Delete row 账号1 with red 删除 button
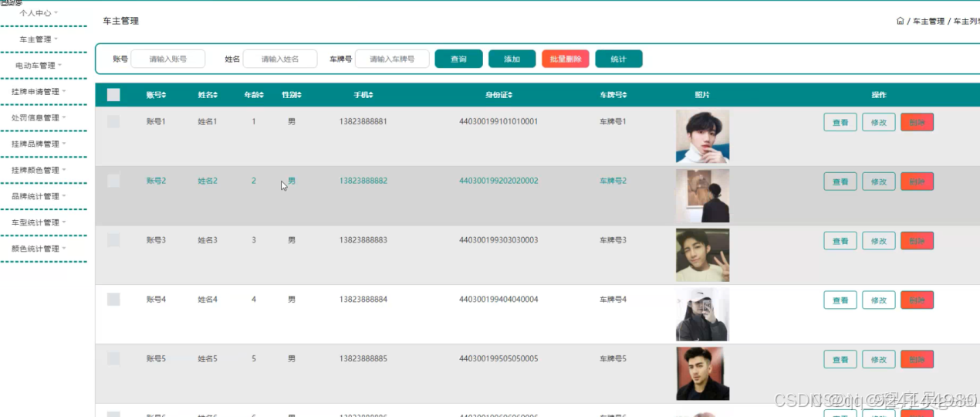The height and width of the screenshot is (417, 980). (x=917, y=122)
